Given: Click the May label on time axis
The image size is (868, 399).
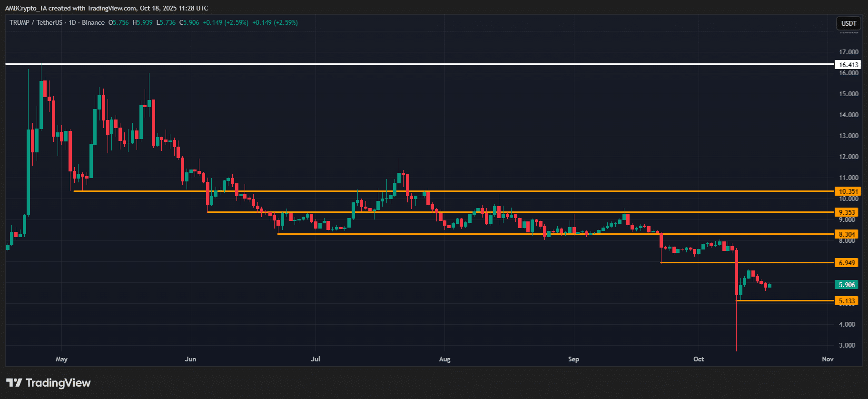Looking at the screenshot, I should click(x=61, y=359).
